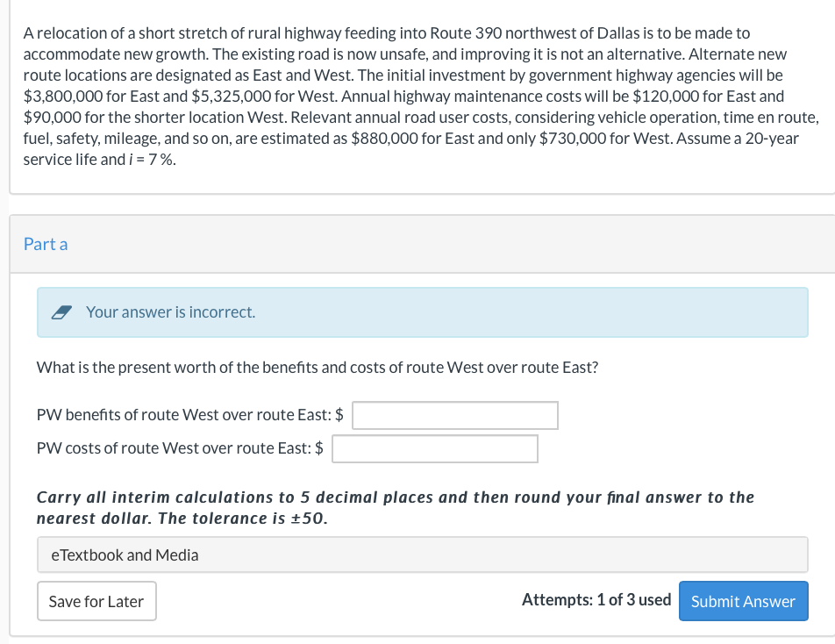Click the dollar sign before benefits field
Viewport: 835px width, 644px height.
click(x=339, y=415)
